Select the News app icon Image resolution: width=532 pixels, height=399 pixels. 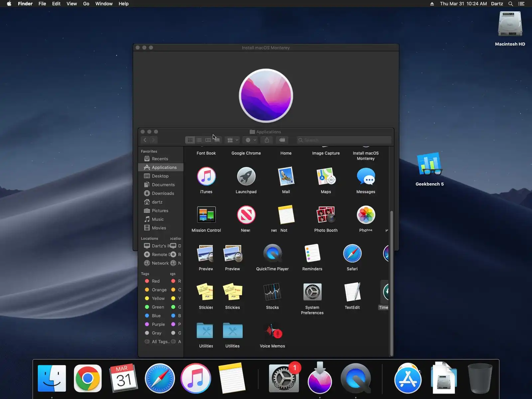(246, 215)
